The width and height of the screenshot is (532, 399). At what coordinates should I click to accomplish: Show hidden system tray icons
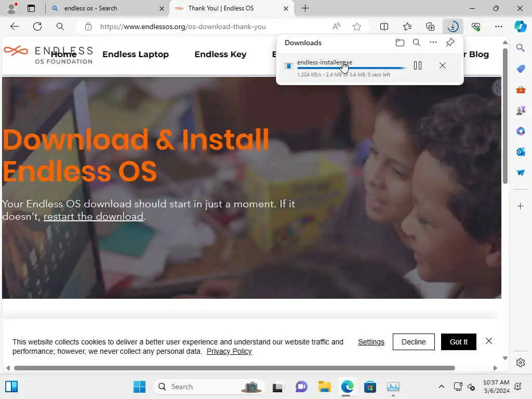(442, 387)
